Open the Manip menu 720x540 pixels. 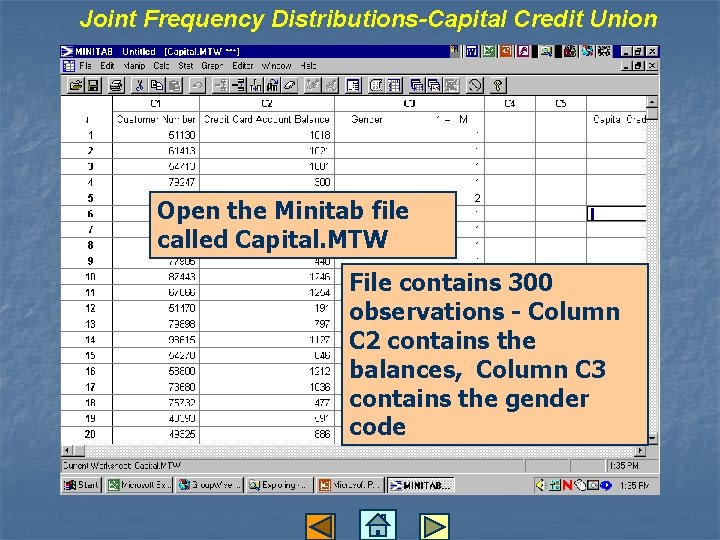[134, 66]
